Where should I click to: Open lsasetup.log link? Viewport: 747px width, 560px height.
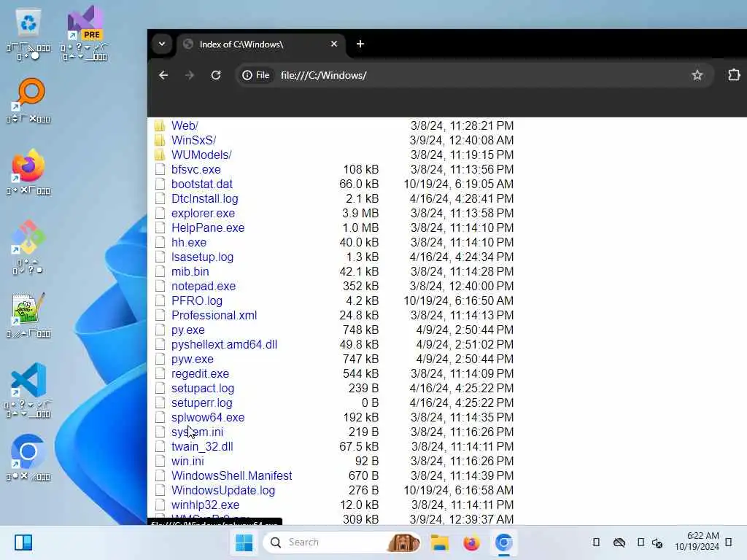203,257
